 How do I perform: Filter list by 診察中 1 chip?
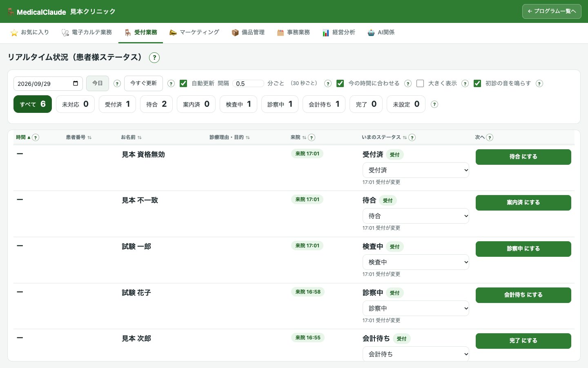click(280, 104)
